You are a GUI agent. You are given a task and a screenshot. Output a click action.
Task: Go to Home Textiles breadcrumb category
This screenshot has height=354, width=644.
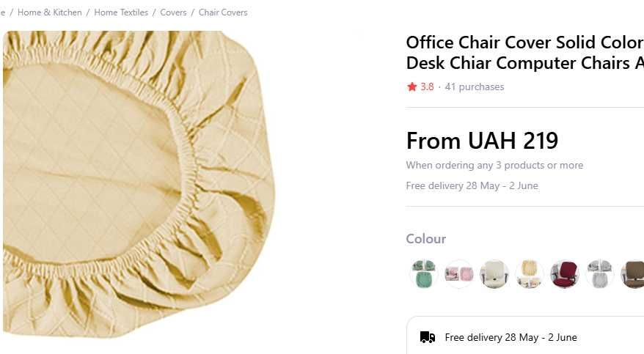[x=121, y=12]
